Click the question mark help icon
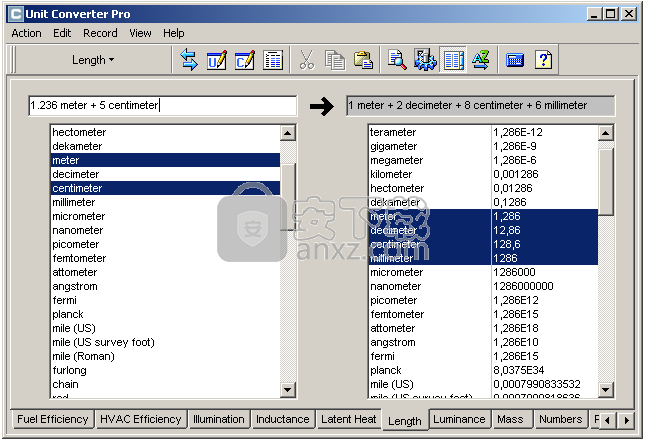The image size is (650, 447). [543, 60]
